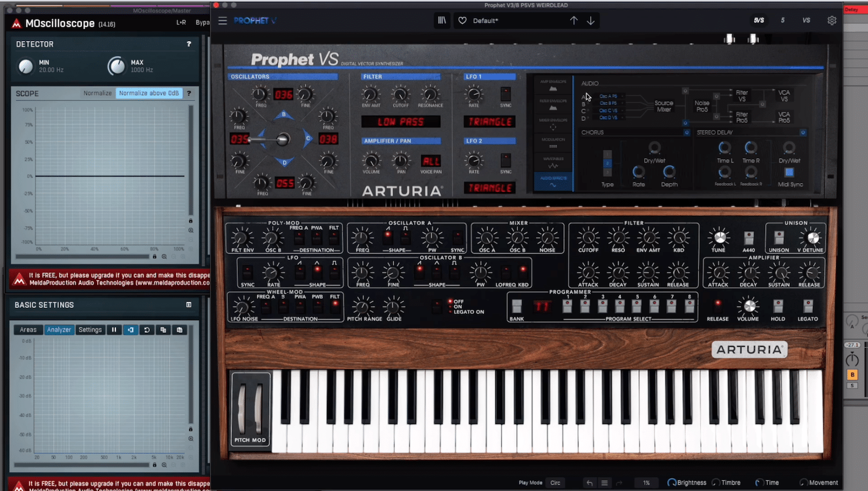Viewport: 868px width, 491px height.
Task: Click the Prophet V undo arrow
Action: click(x=589, y=483)
